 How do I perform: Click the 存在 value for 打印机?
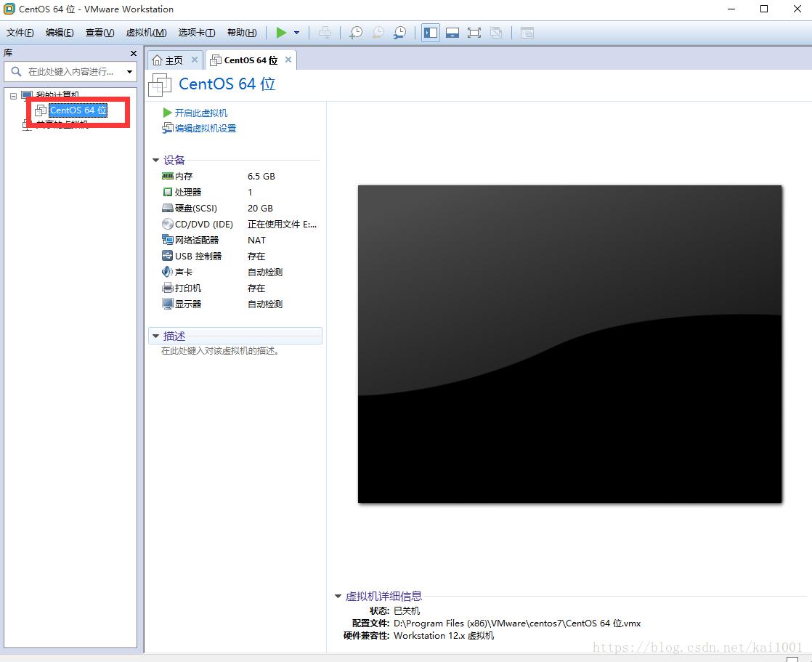pos(256,288)
